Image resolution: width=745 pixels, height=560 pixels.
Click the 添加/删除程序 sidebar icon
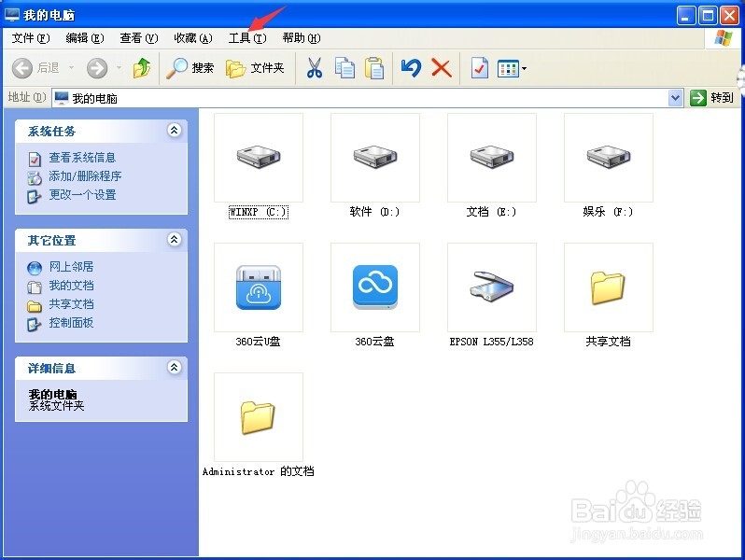tap(35, 177)
